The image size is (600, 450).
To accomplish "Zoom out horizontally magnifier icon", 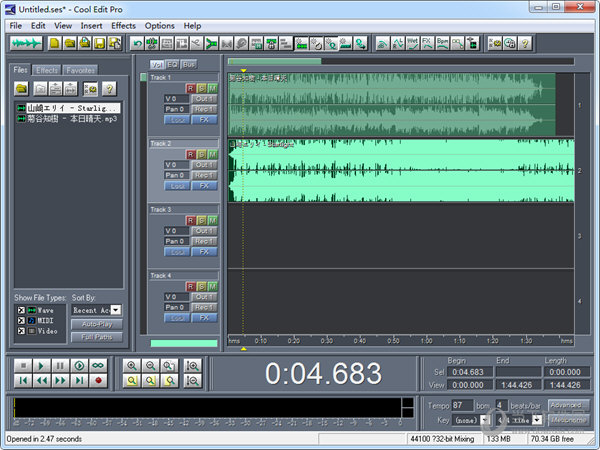I will 150,366.
